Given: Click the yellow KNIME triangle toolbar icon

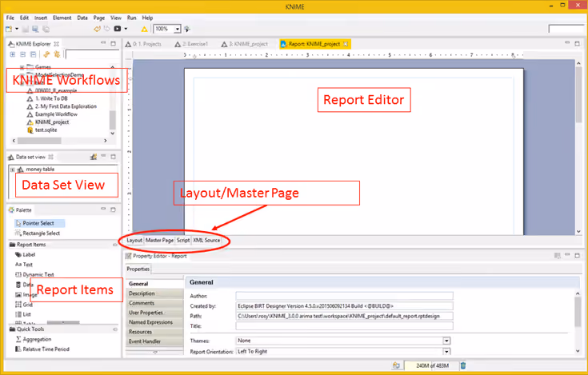Looking at the screenshot, I should point(144,29).
